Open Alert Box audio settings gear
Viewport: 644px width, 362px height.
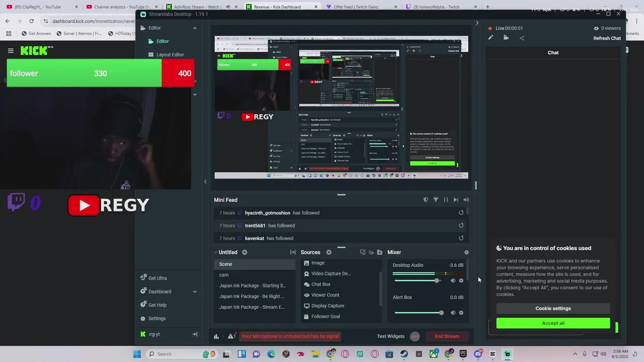(461, 313)
